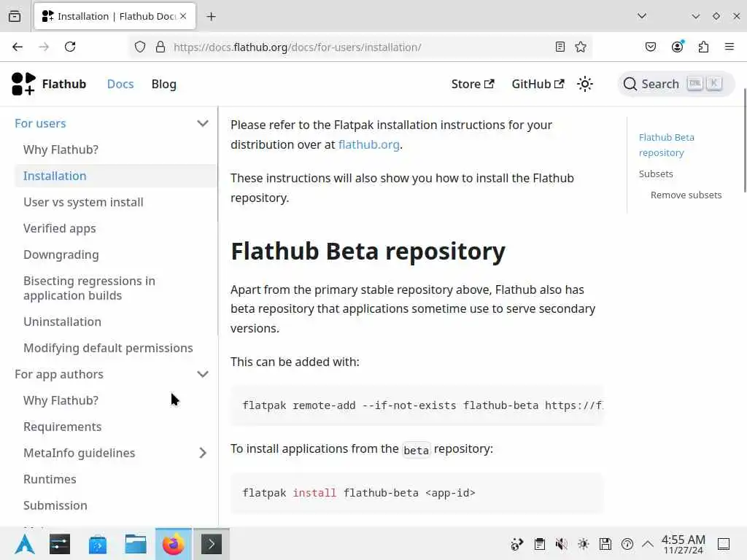The width and height of the screenshot is (747, 560).
Task: Open the Docs navbar item
Action: [x=120, y=84]
